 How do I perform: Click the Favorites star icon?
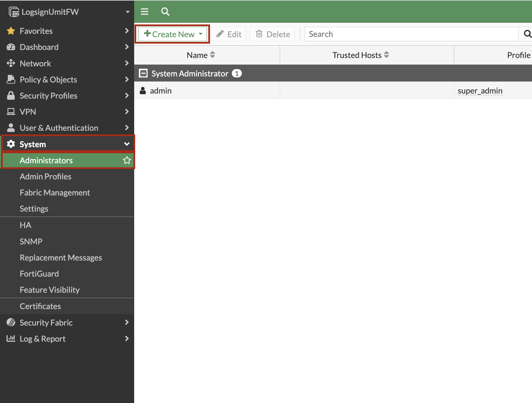[x=11, y=31]
